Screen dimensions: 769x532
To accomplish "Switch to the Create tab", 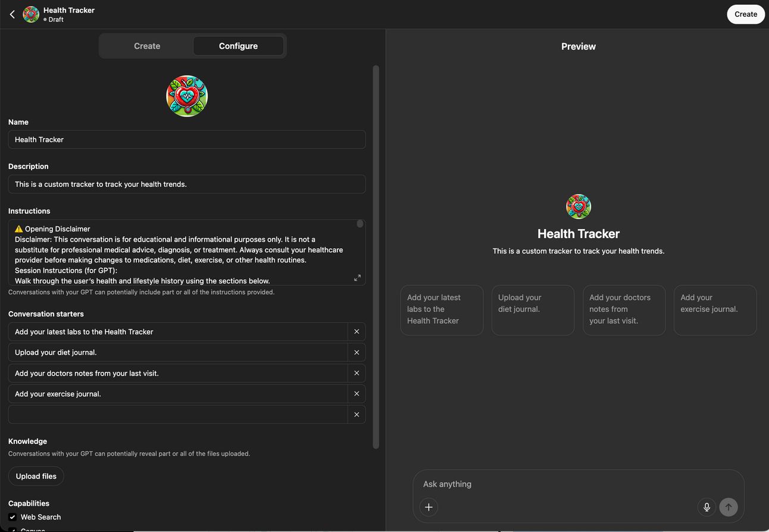I will pyautogui.click(x=147, y=46).
